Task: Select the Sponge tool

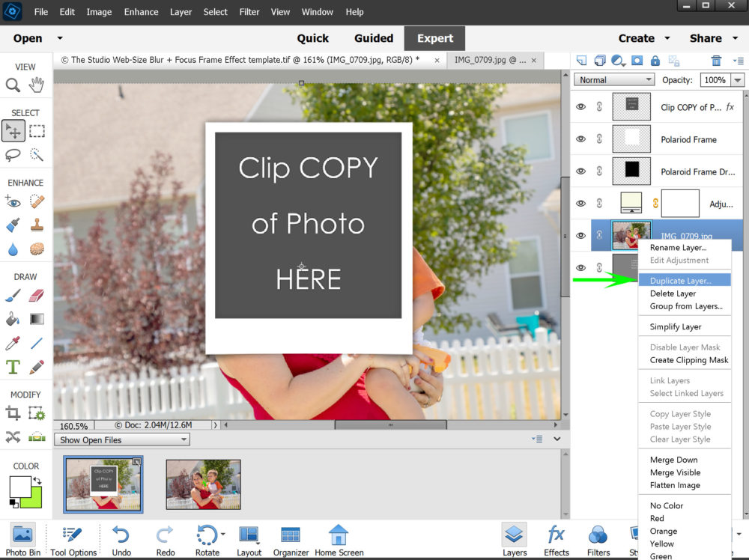Action: (x=37, y=249)
